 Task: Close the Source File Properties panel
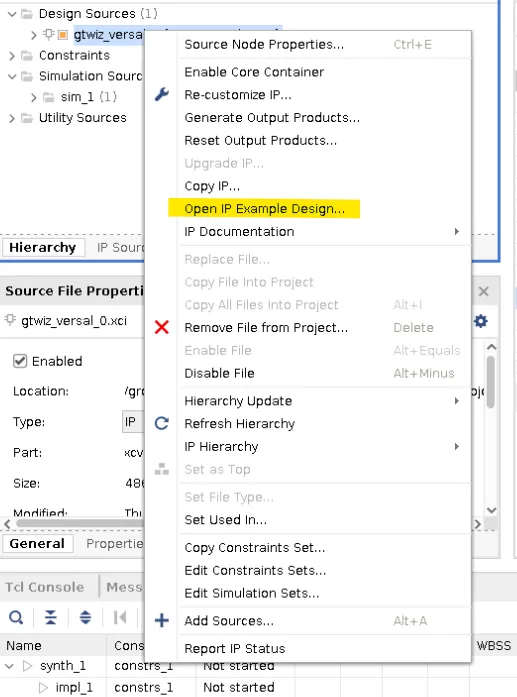click(484, 292)
